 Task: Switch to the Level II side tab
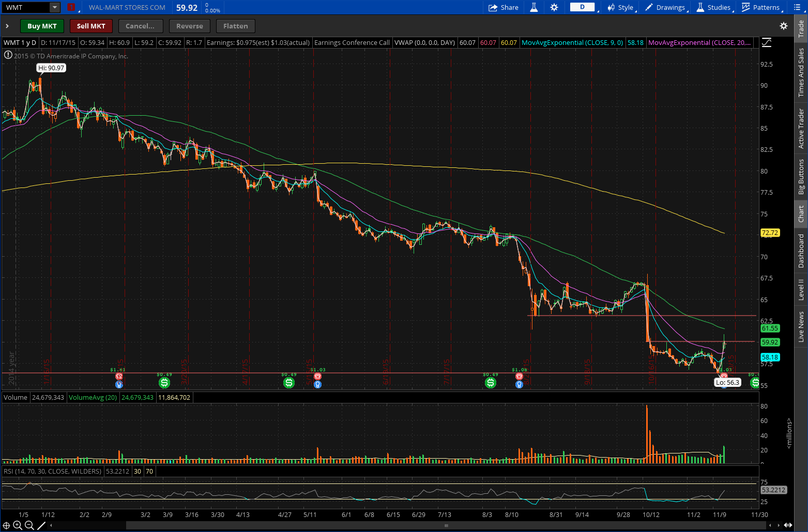[801, 289]
